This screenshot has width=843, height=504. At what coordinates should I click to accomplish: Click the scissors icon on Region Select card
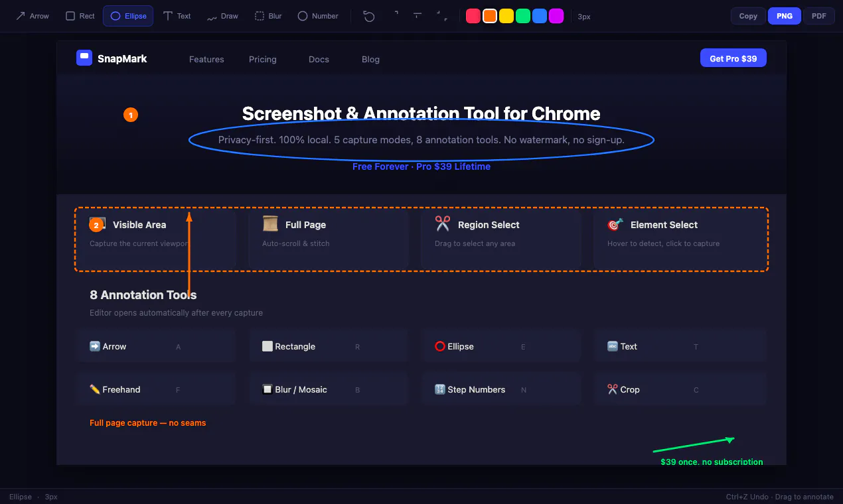tap(443, 224)
